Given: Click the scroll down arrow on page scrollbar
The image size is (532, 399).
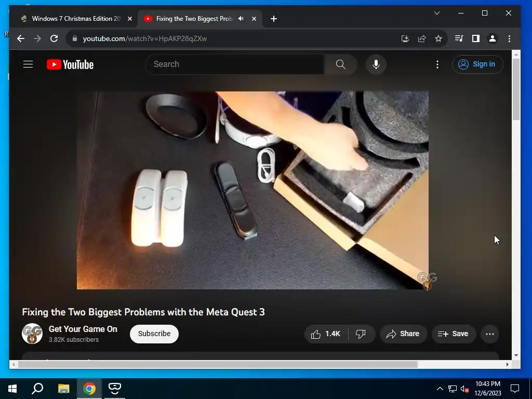Looking at the screenshot, I should (x=516, y=355).
